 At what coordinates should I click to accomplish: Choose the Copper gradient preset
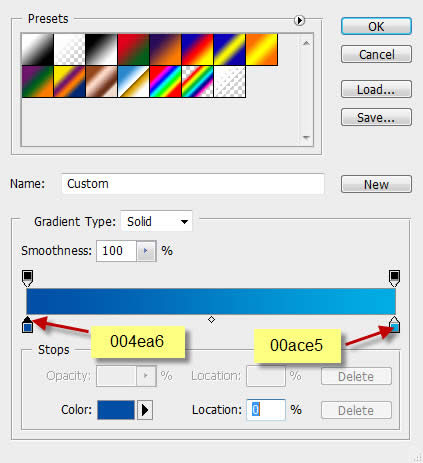(102, 82)
